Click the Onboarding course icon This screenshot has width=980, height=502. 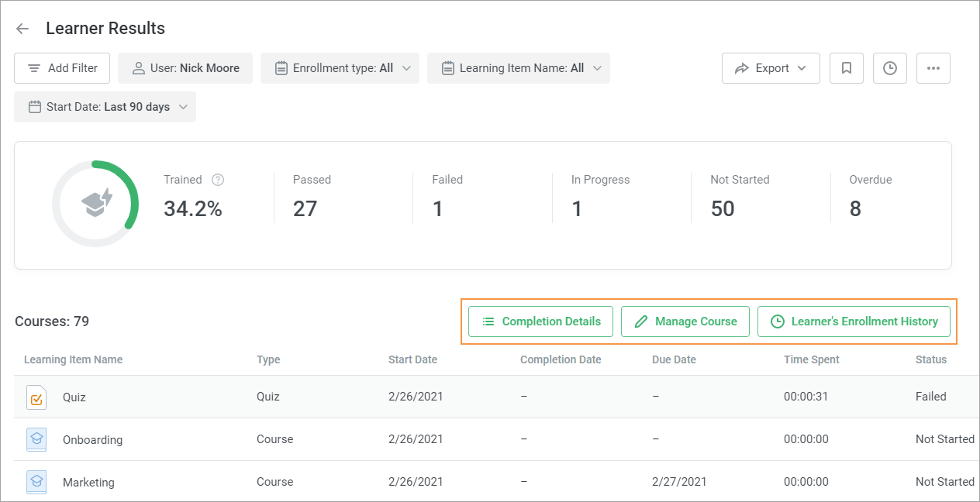tap(36, 439)
